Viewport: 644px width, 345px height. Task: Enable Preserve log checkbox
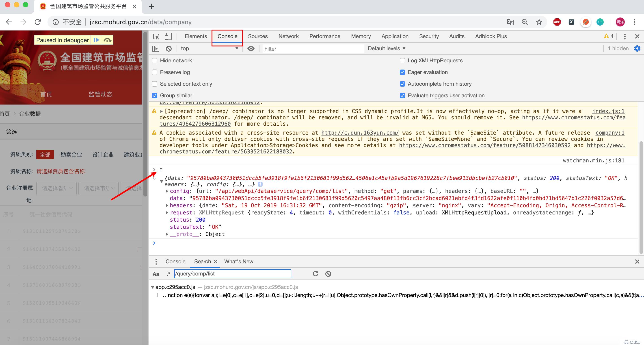(155, 72)
